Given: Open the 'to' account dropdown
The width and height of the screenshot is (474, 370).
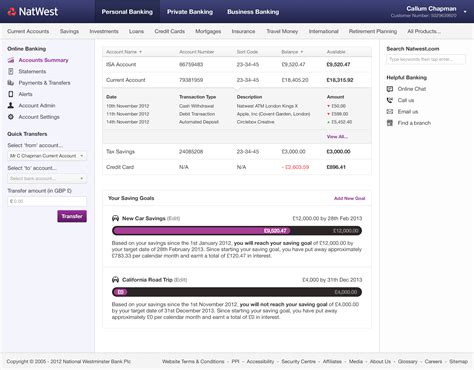Looking at the screenshot, I should tap(47, 179).
